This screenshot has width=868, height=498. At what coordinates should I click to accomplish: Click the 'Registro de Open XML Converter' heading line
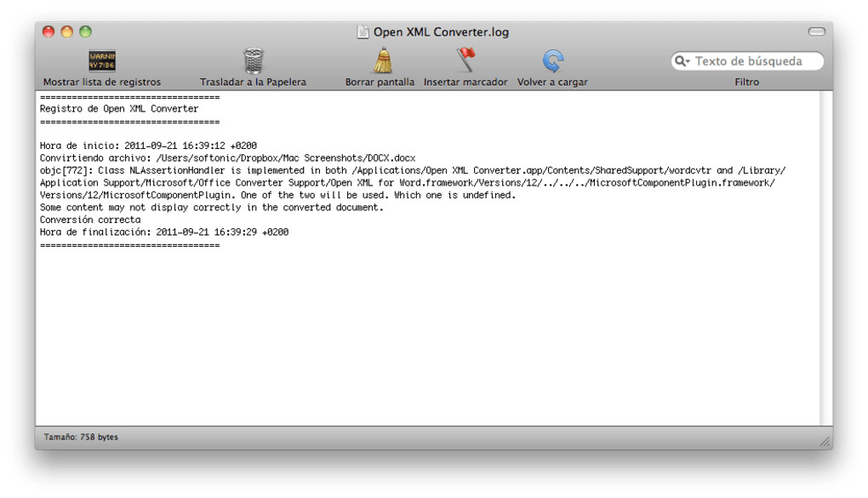119,109
